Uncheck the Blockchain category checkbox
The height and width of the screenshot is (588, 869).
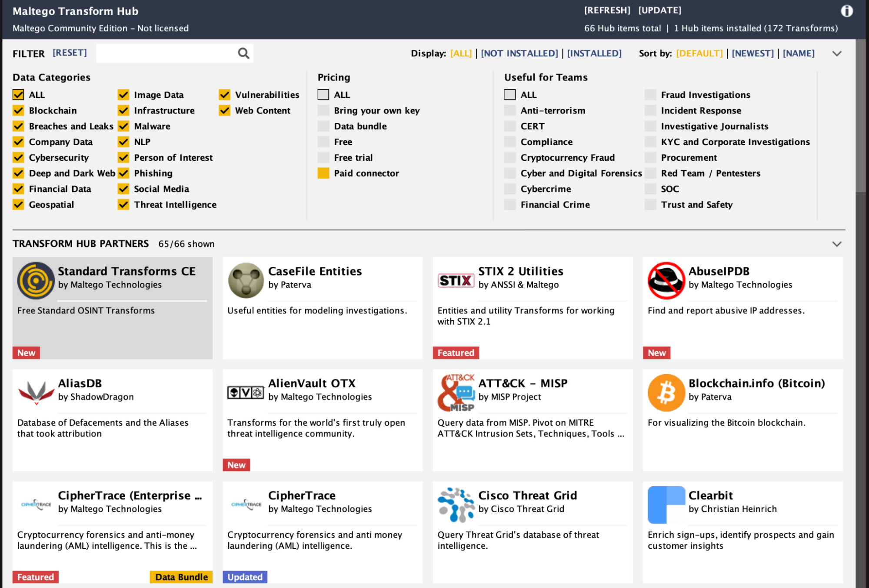pyautogui.click(x=18, y=110)
